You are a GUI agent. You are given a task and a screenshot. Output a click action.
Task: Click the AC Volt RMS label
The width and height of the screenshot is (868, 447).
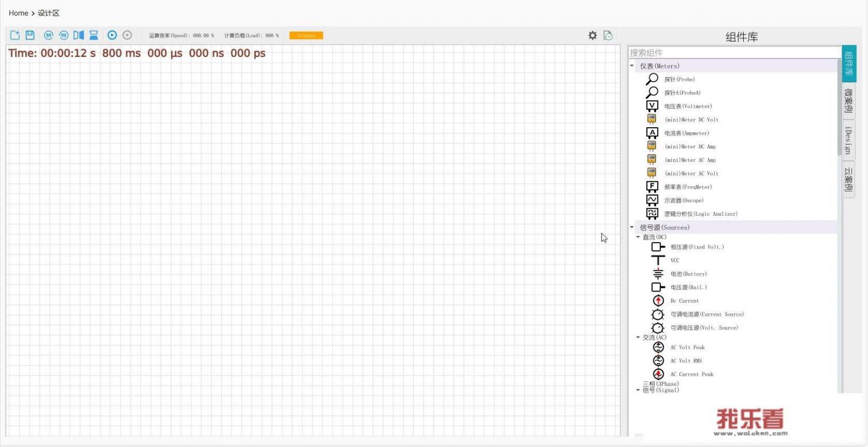[x=686, y=361]
